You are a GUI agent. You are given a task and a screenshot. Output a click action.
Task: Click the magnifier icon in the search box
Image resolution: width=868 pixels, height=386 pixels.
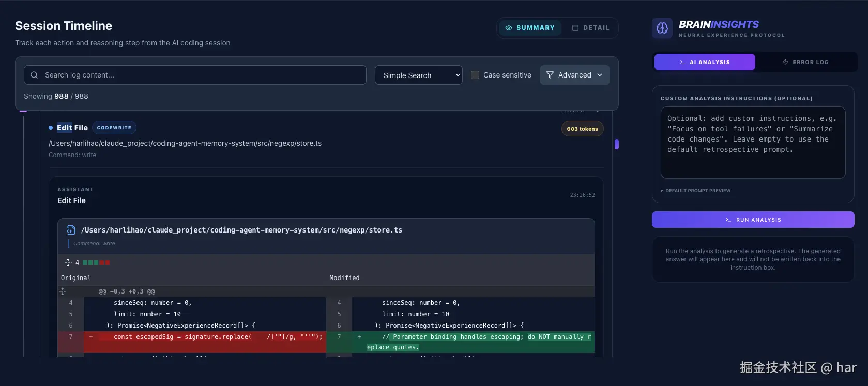[x=34, y=75]
